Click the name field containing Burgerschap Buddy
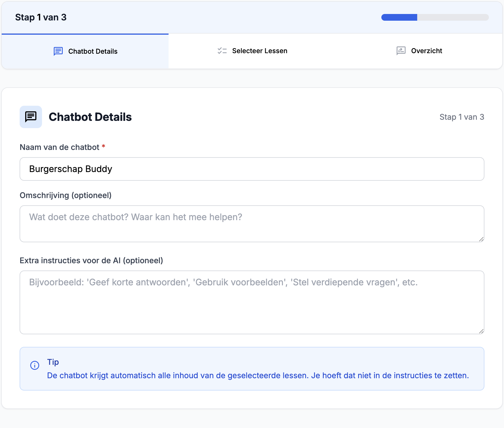504x428 pixels. coord(251,169)
